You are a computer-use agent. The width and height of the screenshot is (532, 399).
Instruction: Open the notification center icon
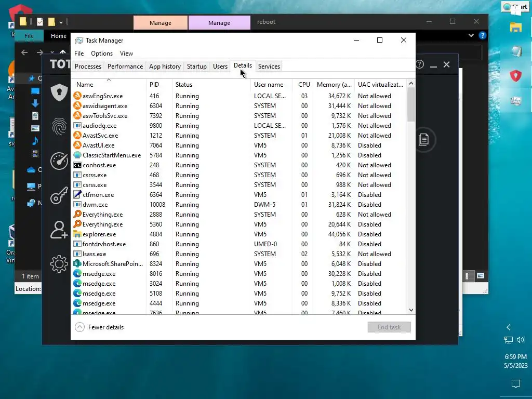[516, 384]
